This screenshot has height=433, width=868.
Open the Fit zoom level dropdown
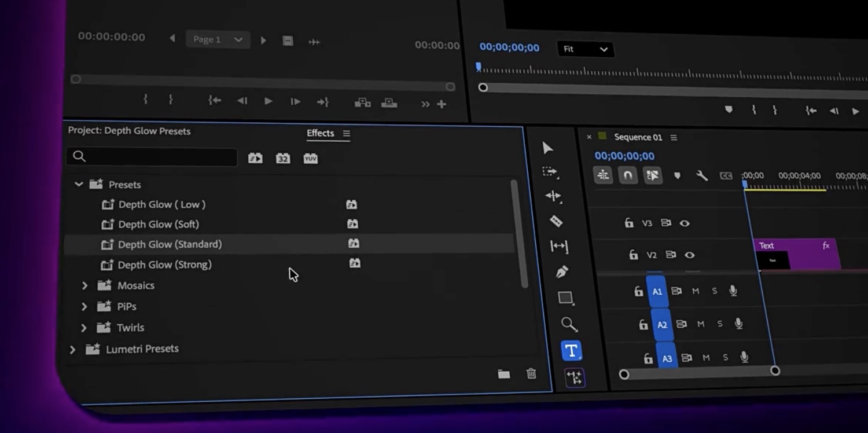(x=585, y=49)
